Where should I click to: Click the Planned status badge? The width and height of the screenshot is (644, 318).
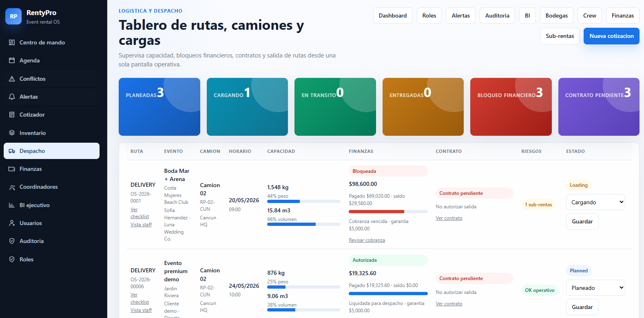(579, 271)
